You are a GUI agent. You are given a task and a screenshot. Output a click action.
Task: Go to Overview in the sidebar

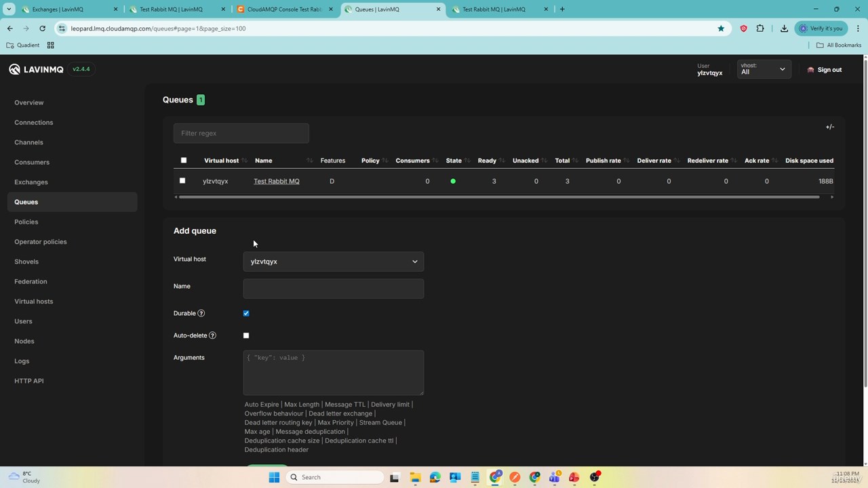tap(29, 102)
